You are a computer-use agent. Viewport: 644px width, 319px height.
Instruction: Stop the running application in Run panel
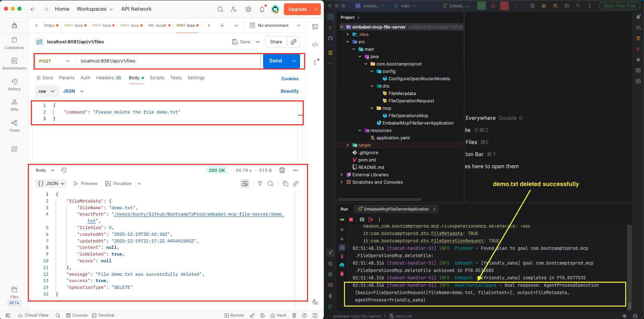click(351, 220)
